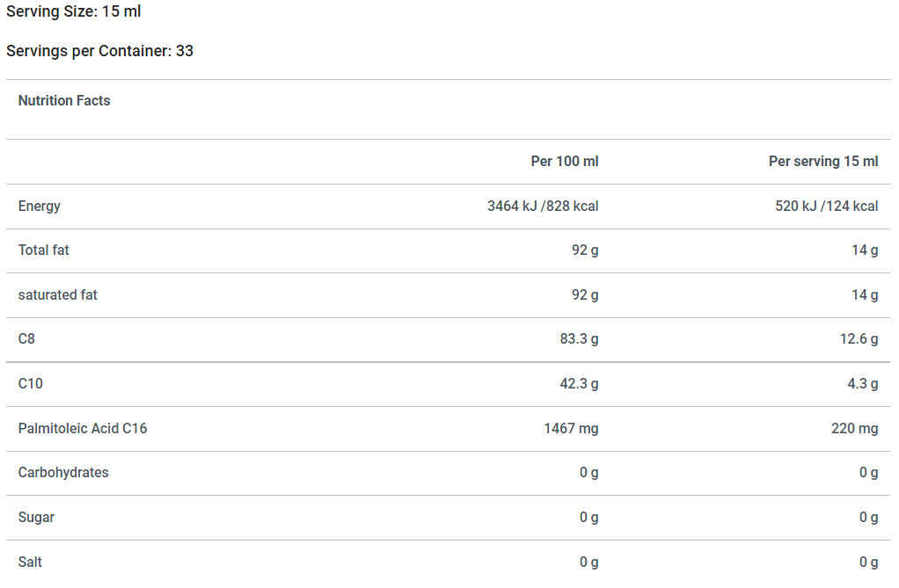Select the 4.3 g per-serving C10 value
The image size is (899, 588).
pyautogui.click(x=863, y=384)
